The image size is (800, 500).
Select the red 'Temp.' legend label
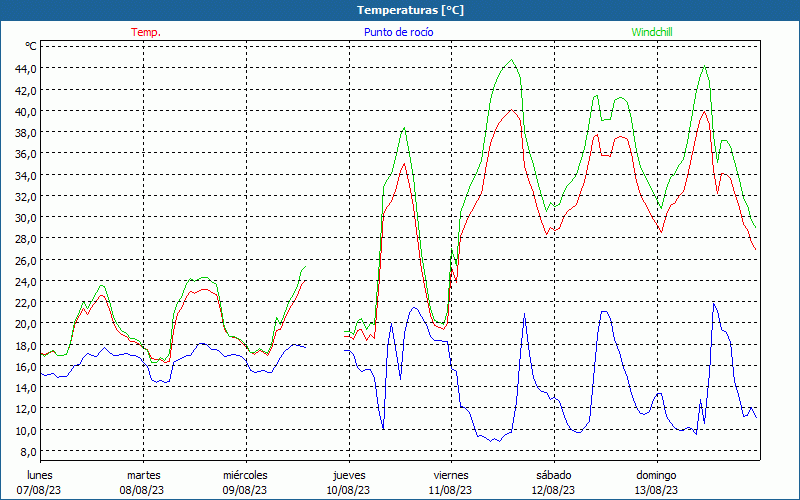coord(146,32)
